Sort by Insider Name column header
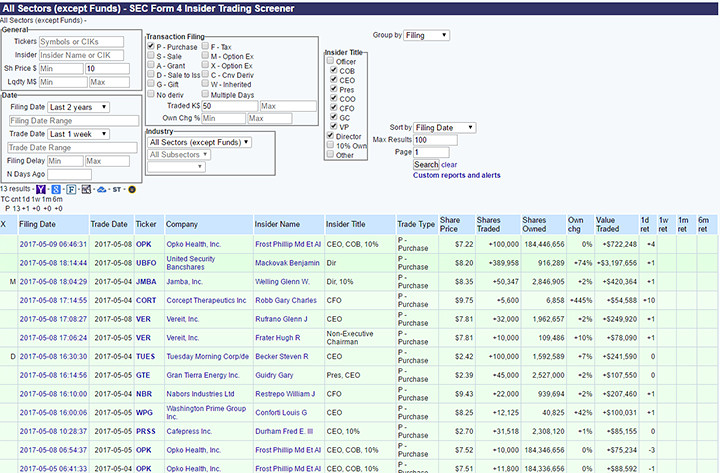Image resolution: width=720 pixels, height=473 pixels. 277,224
